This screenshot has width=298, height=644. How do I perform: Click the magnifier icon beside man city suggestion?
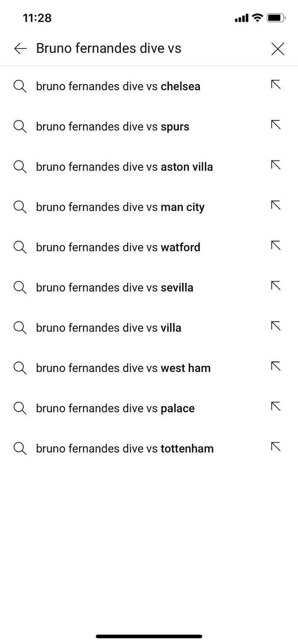(19, 207)
